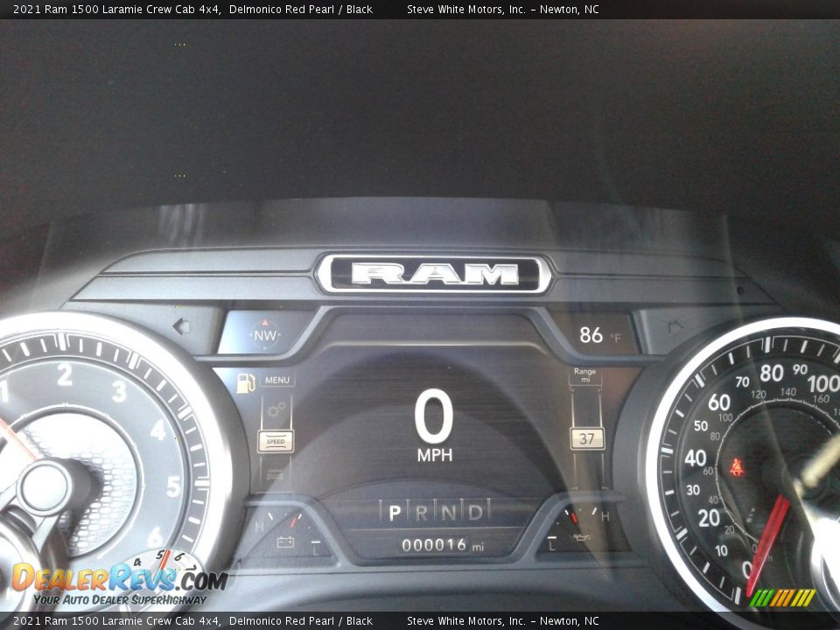Select the N gear indicator
This screenshot has height=630, width=840.
(448, 513)
